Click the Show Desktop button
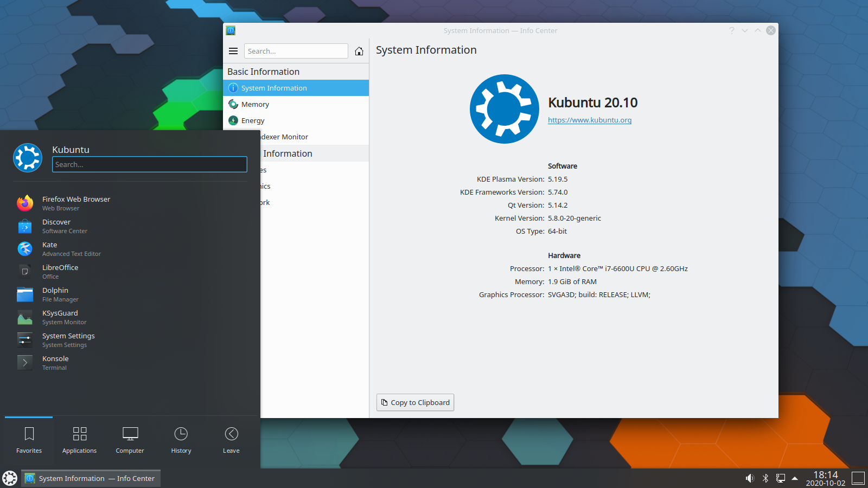This screenshot has height=488, width=868. (858, 478)
